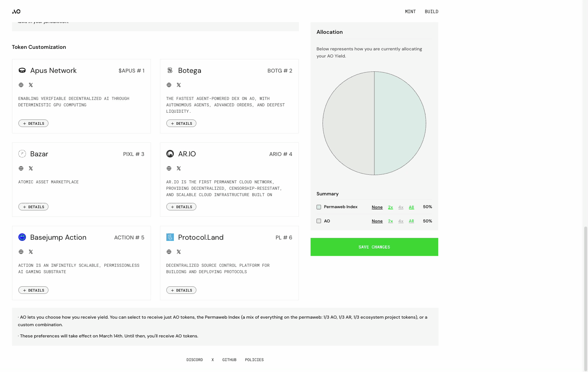Set AO allocation to 2x
Screen dimensions: 588x372
(x=390, y=221)
